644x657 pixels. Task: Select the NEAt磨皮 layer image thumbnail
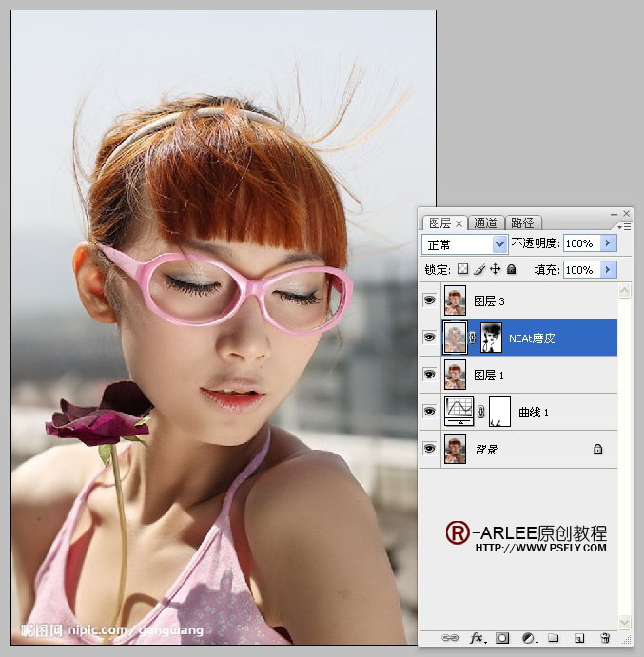point(455,338)
